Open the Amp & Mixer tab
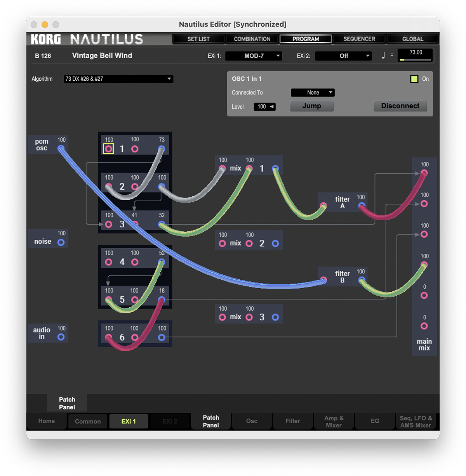 pos(334,421)
